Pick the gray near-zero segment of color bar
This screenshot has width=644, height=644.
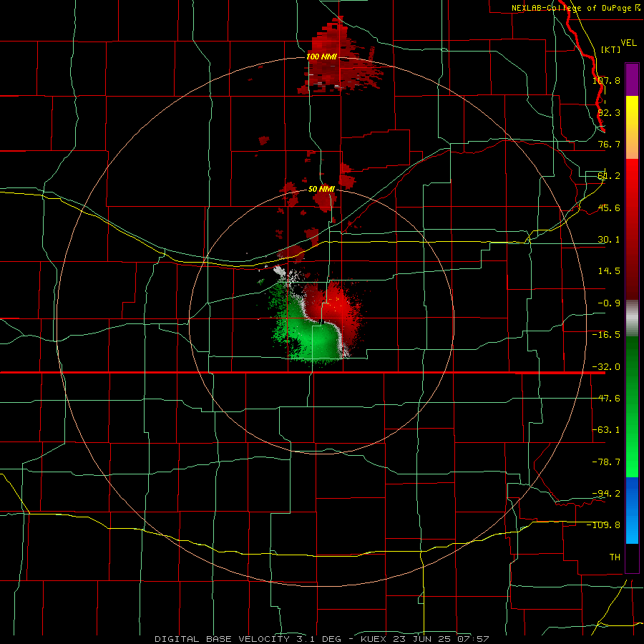click(x=632, y=318)
